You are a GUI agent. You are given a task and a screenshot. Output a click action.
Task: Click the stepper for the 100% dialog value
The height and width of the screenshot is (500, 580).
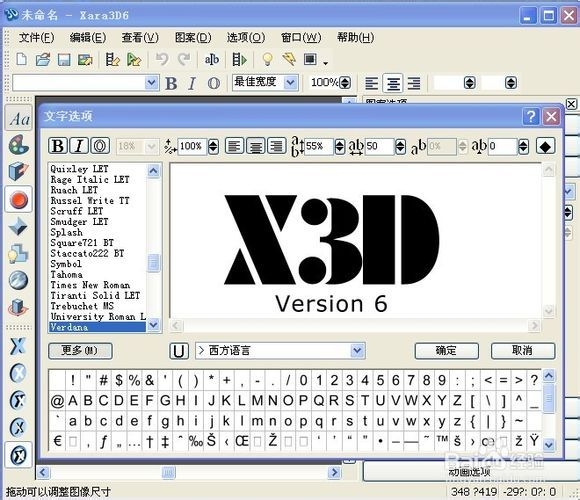tap(213, 146)
